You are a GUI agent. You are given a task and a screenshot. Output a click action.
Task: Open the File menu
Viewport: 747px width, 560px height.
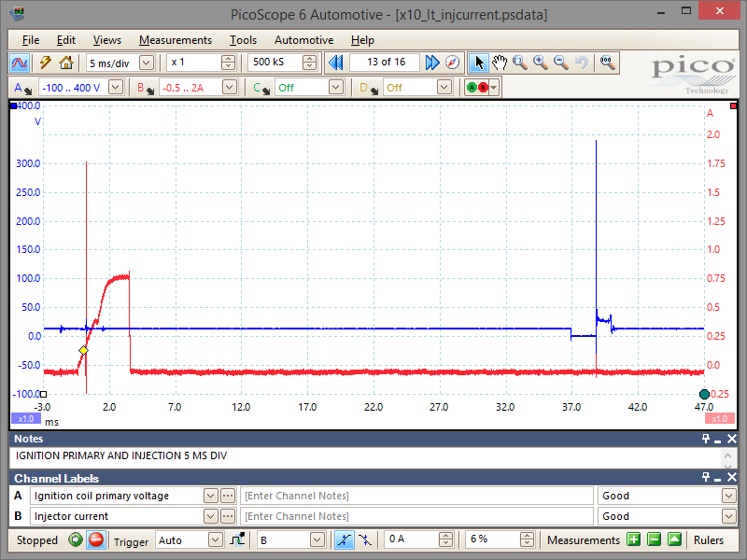point(31,40)
